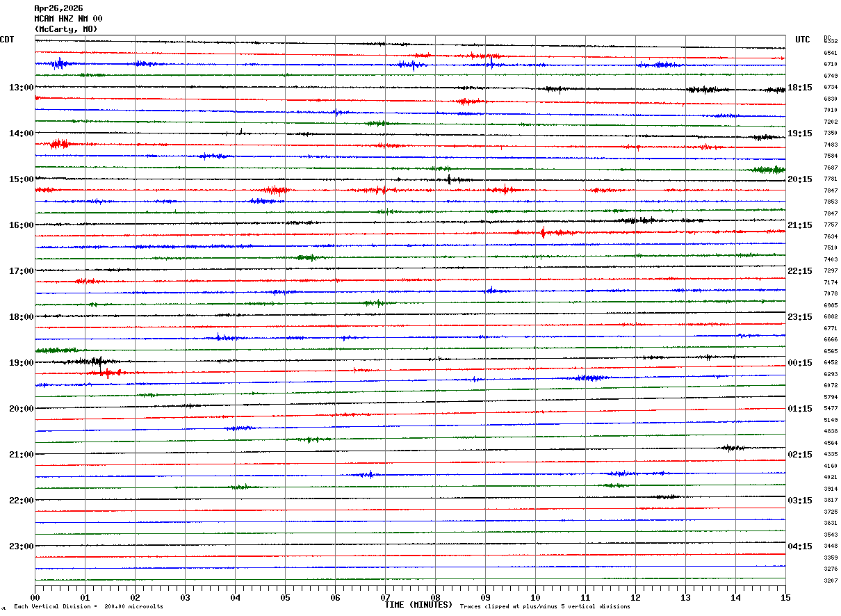Click the 19:00 CDT time label
Screen dimensions: 841x616
[x=21, y=363]
